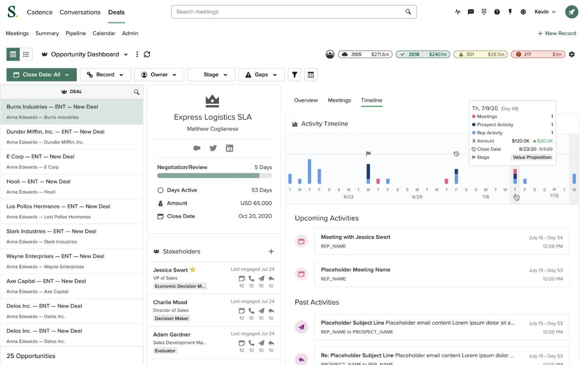Add a stakeholder with plus icon
588x365 pixels.
point(271,251)
